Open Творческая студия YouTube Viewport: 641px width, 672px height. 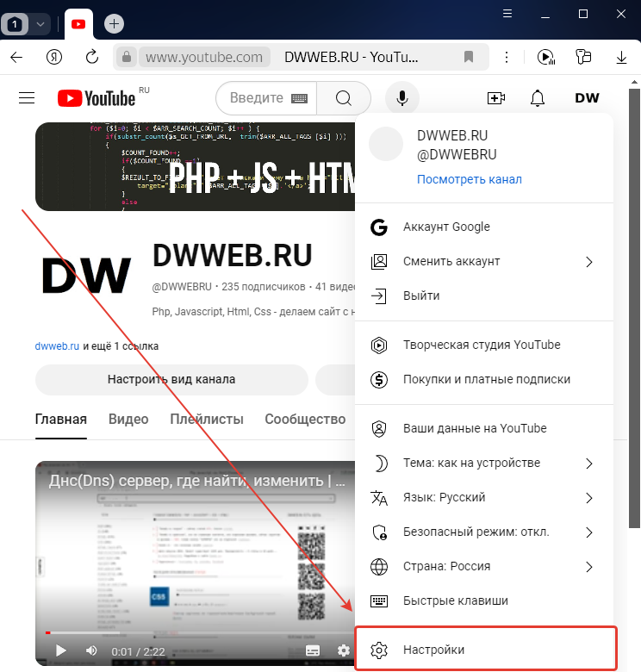click(x=484, y=345)
